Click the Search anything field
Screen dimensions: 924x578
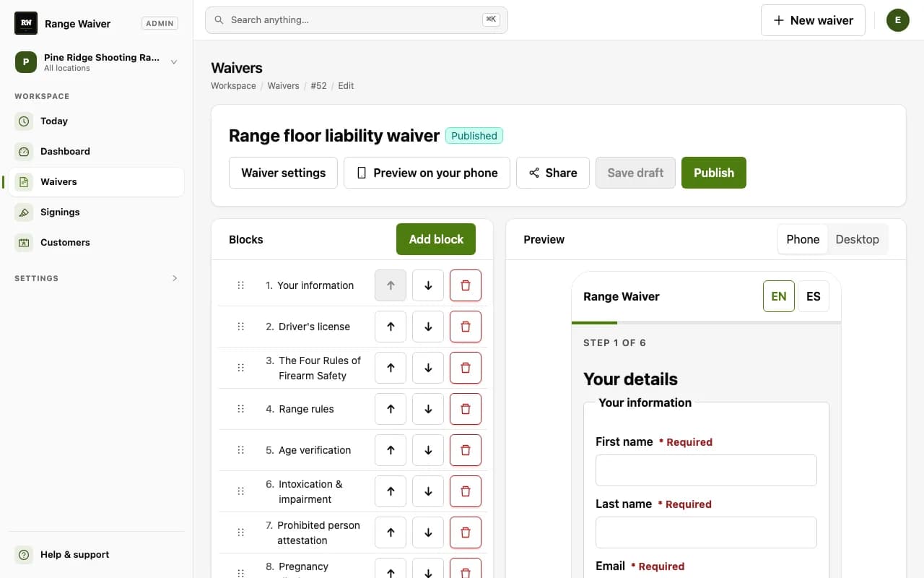click(x=357, y=20)
